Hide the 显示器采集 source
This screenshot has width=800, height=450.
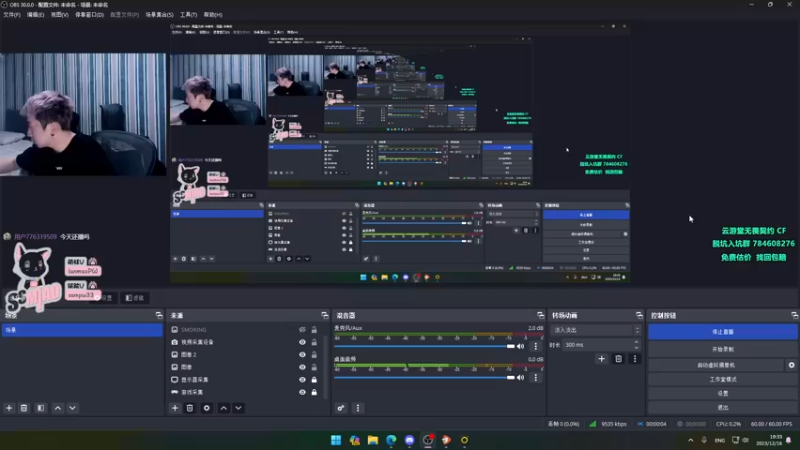(x=302, y=380)
